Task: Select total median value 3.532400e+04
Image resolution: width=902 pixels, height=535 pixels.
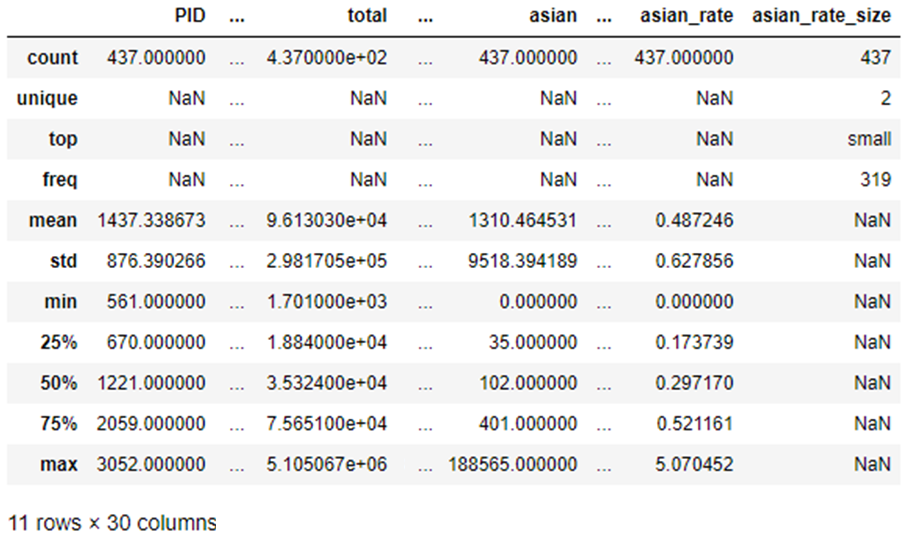Action: coord(327,383)
